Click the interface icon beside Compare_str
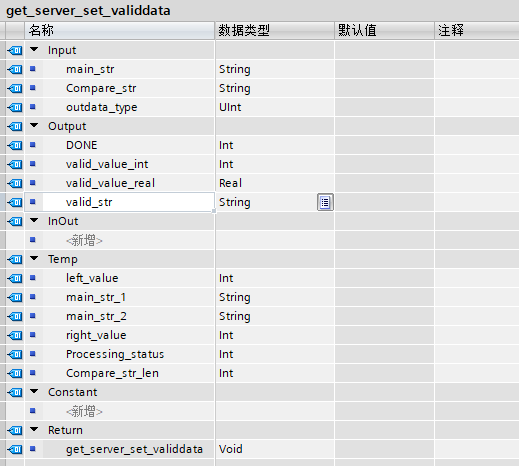519x466 pixels. [15, 88]
